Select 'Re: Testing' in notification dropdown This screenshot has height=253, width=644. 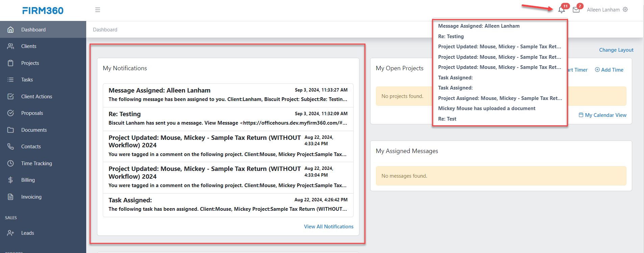point(451,36)
